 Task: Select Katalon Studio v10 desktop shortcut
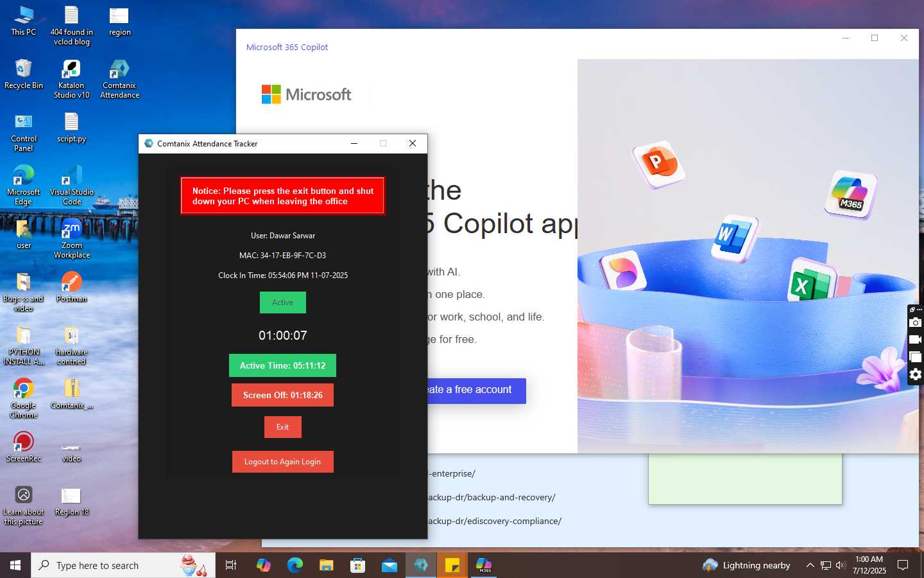coord(71,78)
